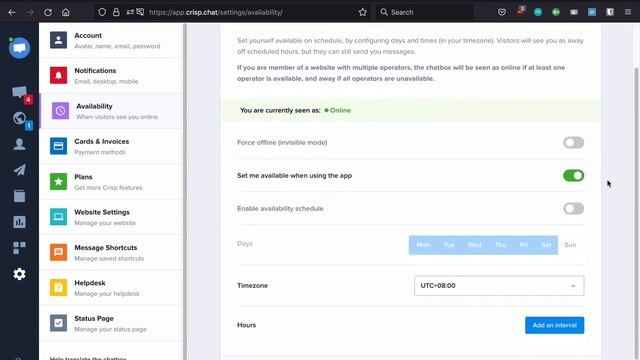Screen dimensions: 640x360
Task: Select Availability settings menu item
Action: [111, 111]
